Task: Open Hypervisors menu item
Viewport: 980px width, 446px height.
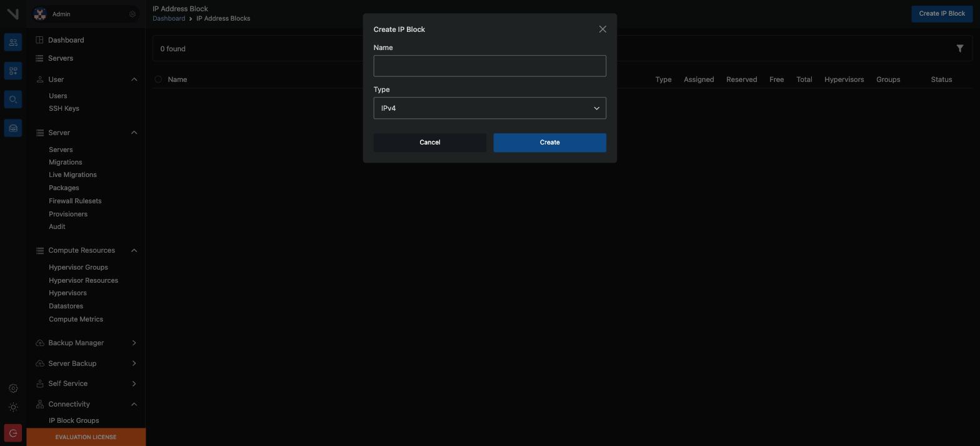Action: [x=67, y=293]
